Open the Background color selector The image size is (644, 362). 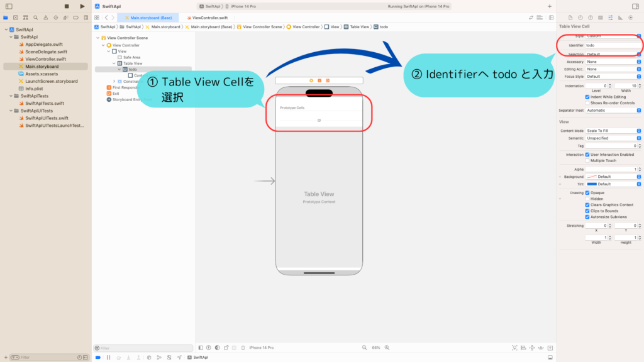613,177
